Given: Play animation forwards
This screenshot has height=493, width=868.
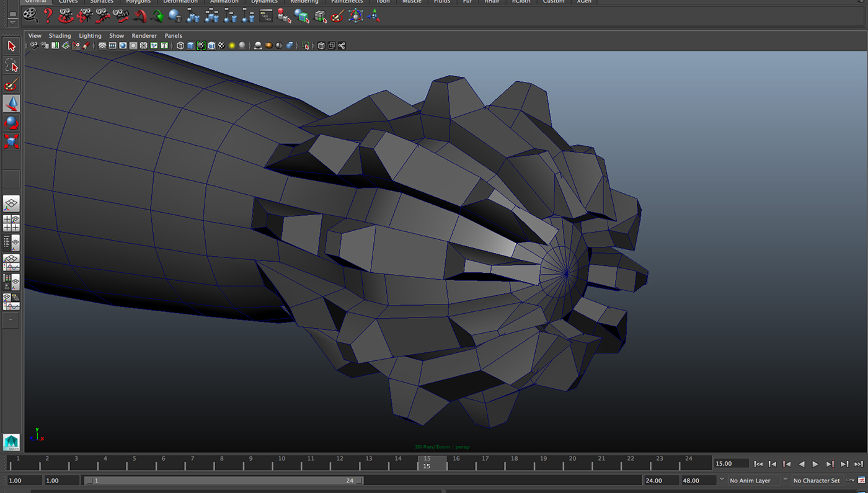Looking at the screenshot, I should [815, 464].
